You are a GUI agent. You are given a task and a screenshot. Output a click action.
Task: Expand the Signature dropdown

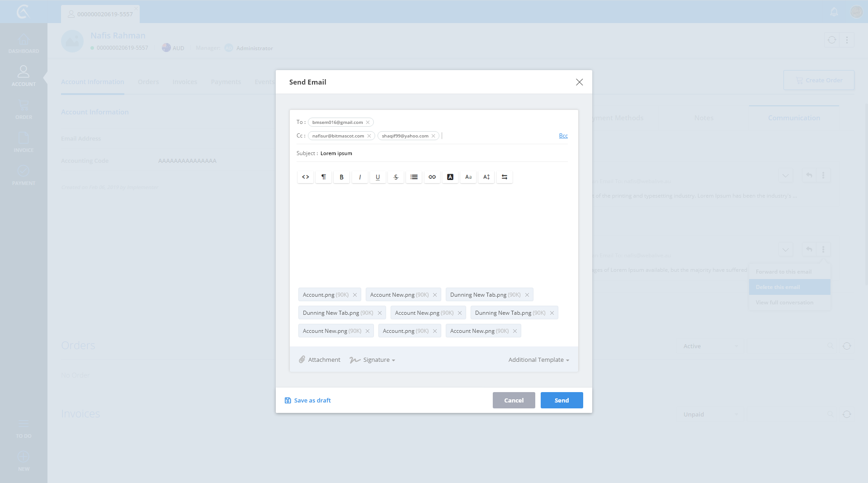point(373,360)
